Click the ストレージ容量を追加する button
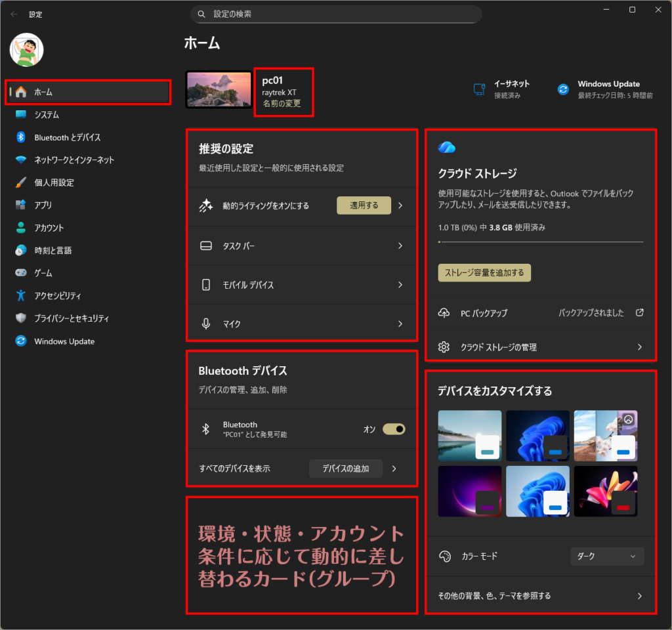Viewport: 672px width, 630px height. click(x=484, y=272)
